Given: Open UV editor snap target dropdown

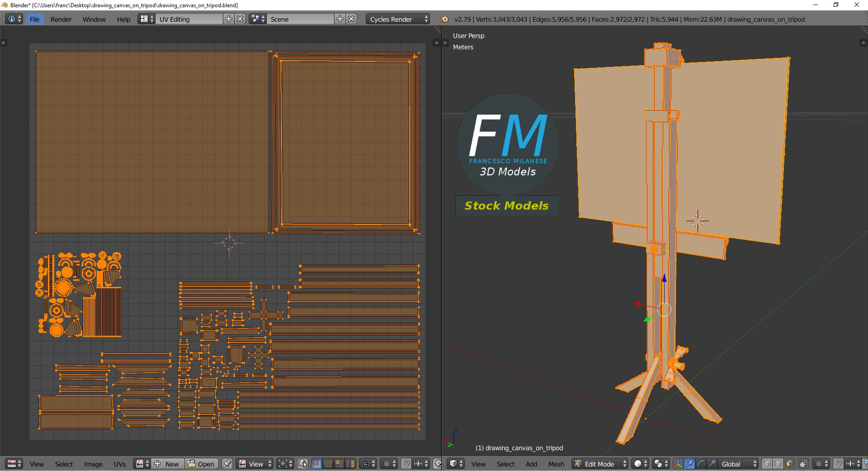Looking at the screenshot, I should point(421,464).
